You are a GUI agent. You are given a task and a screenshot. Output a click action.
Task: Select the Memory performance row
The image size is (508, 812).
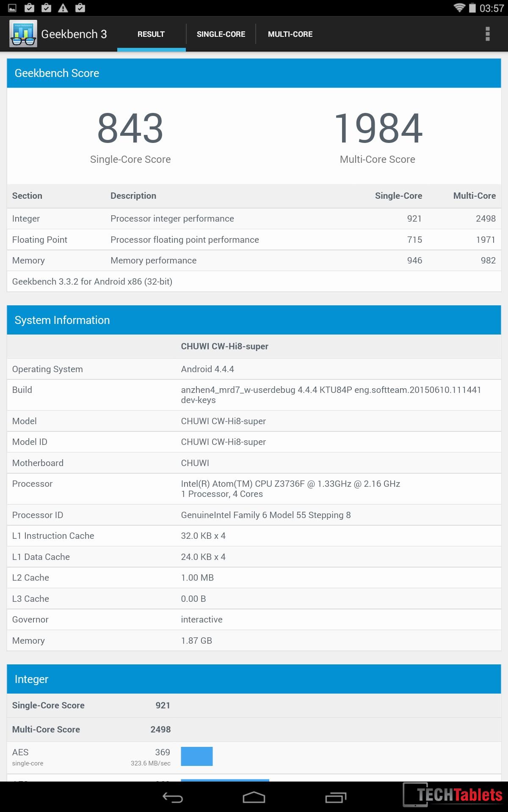tap(254, 261)
